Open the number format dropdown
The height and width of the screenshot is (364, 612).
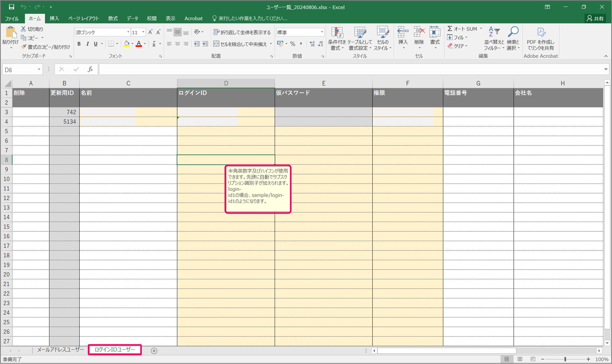pos(322,32)
